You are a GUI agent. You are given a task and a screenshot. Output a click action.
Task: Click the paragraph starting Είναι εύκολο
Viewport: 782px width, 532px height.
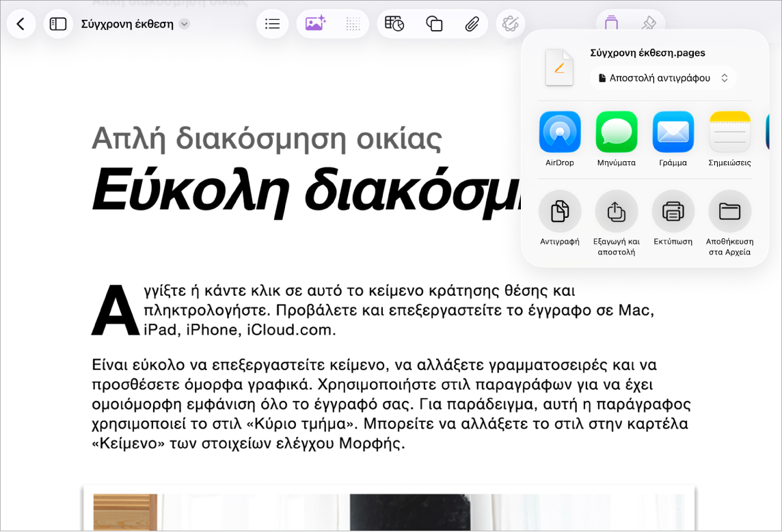pos(391,404)
